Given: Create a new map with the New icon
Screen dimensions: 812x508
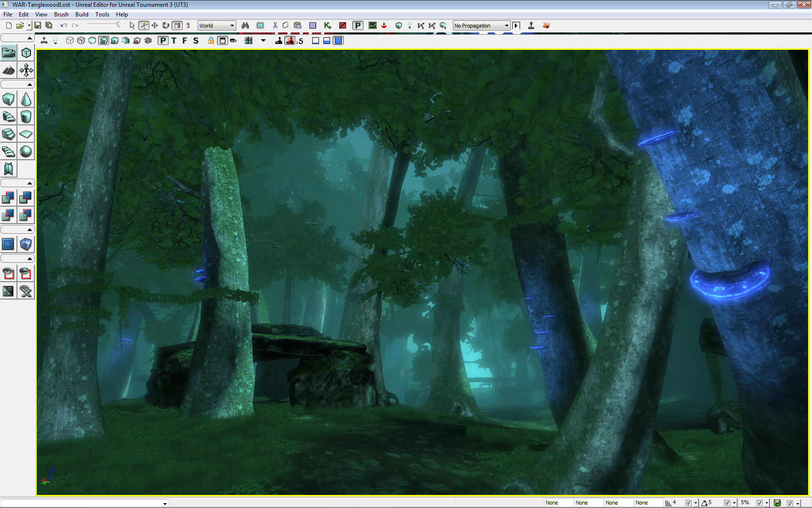Looking at the screenshot, I should pos(9,26).
